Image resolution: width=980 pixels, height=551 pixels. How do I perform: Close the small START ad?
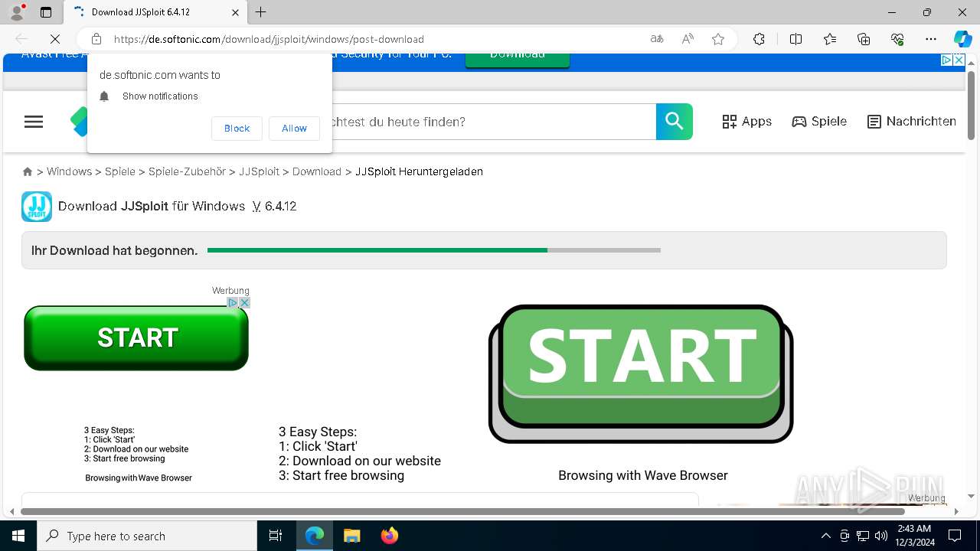(x=245, y=303)
